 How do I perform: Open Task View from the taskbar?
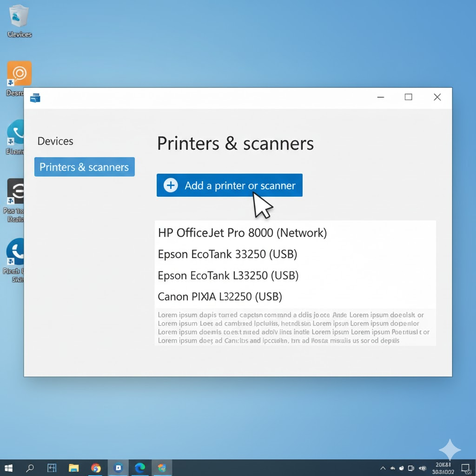coord(52,468)
